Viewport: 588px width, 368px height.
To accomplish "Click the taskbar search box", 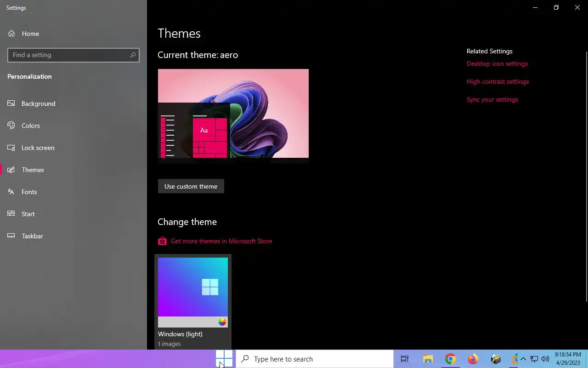I will 315,359.
